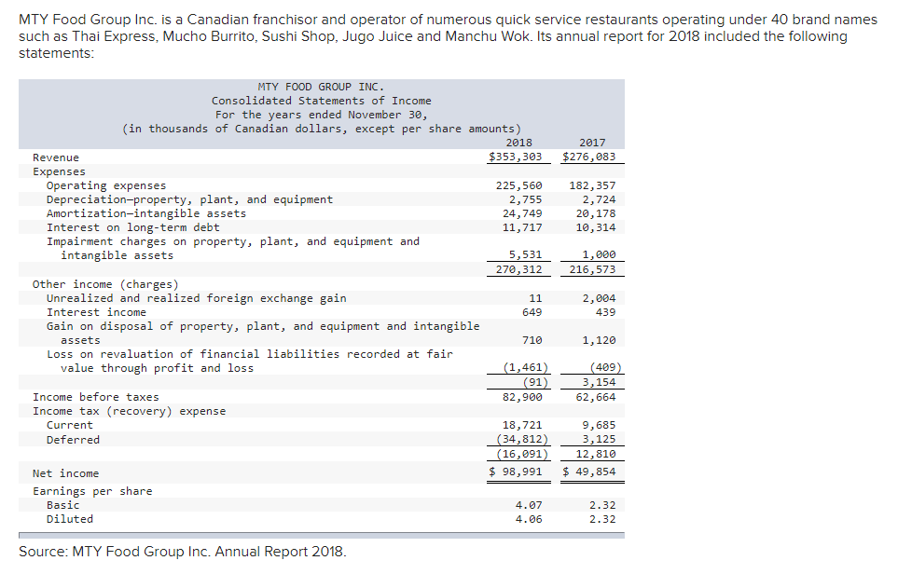The width and height of the screenshot is (898, 588).
Task: Click current tax value 18,721
Action: [x=521, y=426]
